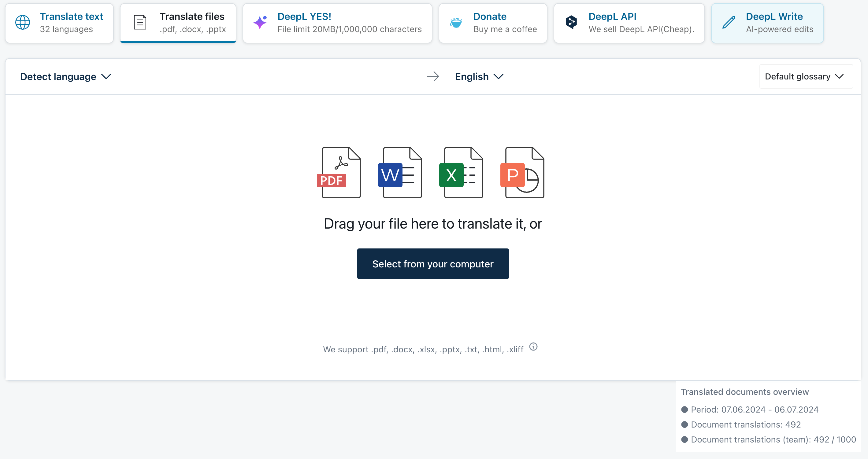
Task: Open the English target language dropdown
Action: coord(479,77)
